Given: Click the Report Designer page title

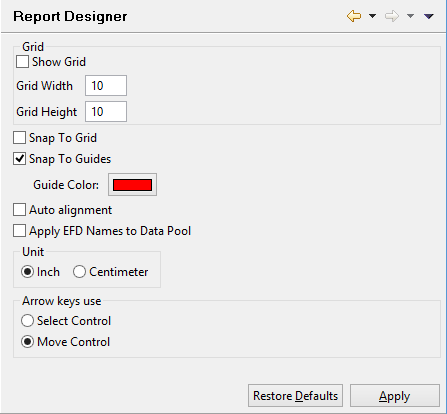Looking at the screenshot, I should tap(70, 16).
